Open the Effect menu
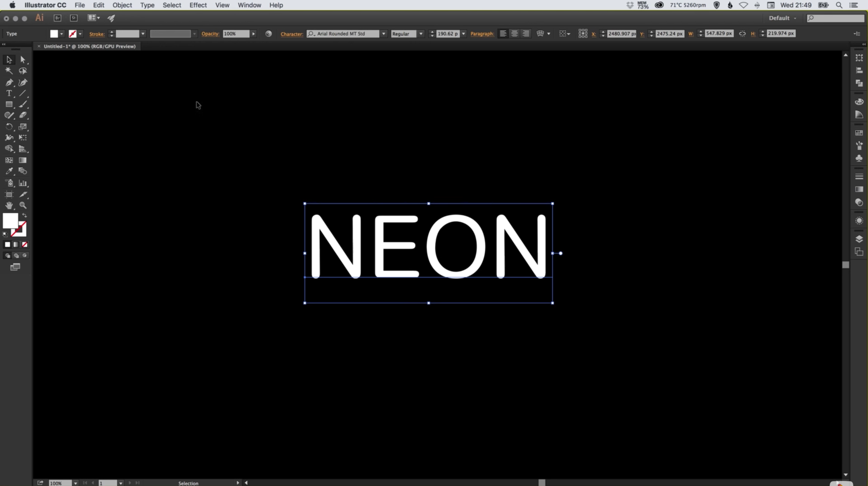 tap(198, 5)
